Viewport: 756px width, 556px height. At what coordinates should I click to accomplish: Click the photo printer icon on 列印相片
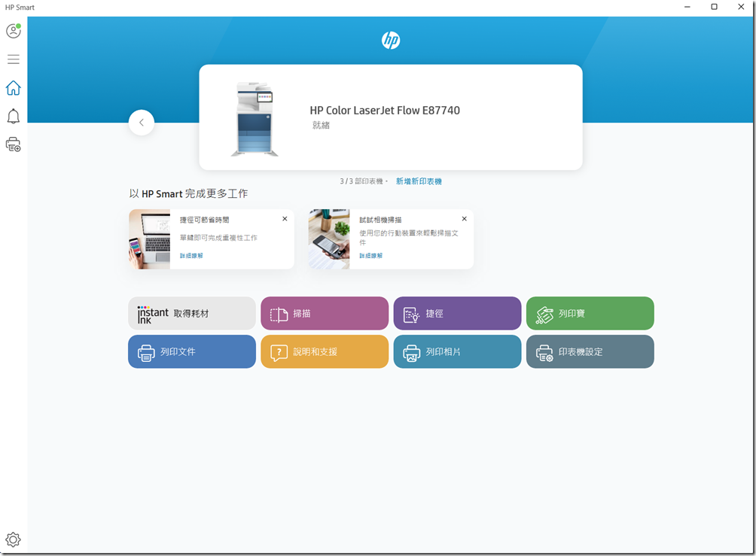pos(411,353)
